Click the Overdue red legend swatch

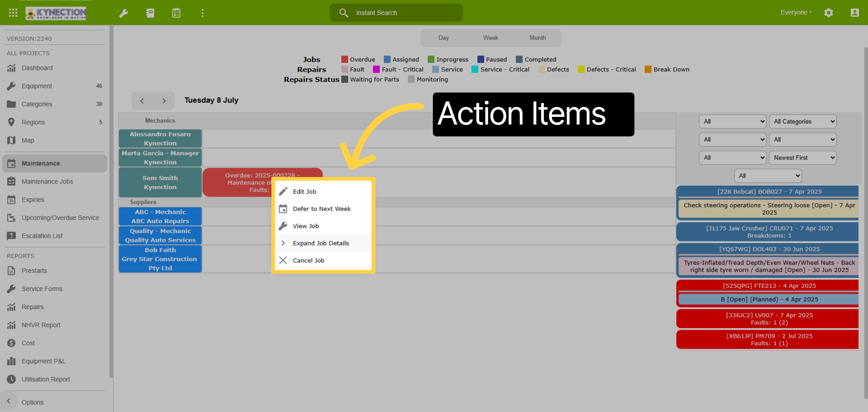coord(344,59)
